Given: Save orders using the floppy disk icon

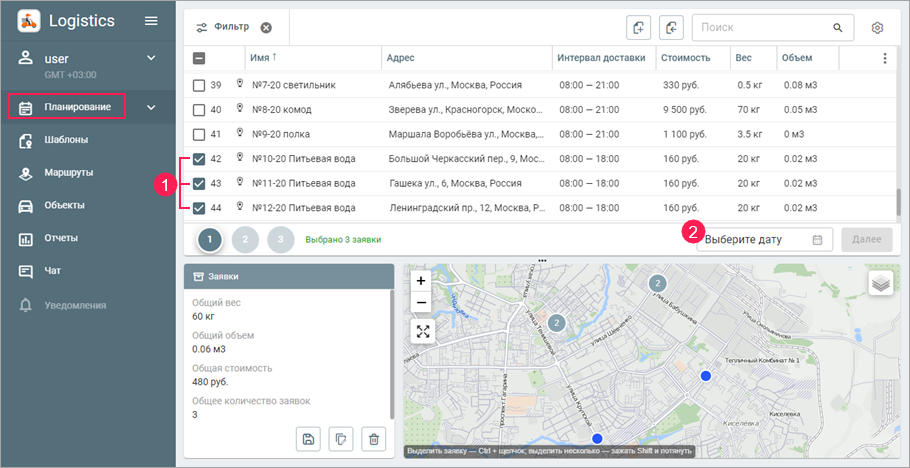Looking at the screenshot, I should click(x=309, y=438).
